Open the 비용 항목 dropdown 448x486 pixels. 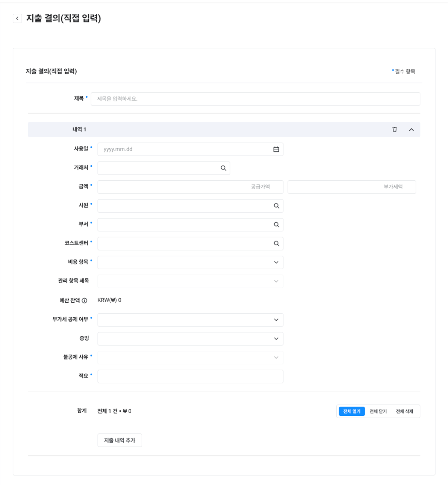click(190, 263)
